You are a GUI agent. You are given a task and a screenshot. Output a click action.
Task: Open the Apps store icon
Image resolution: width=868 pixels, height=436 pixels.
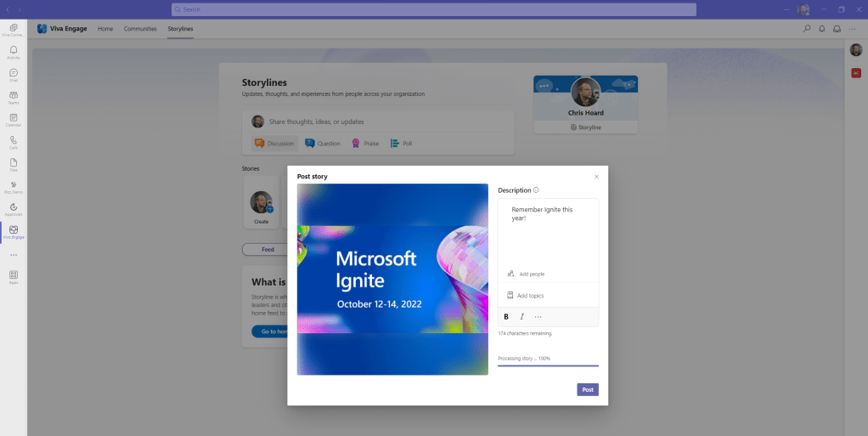pos(14,276)
